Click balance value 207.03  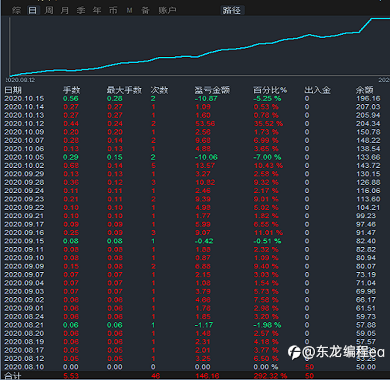(368, 107)
